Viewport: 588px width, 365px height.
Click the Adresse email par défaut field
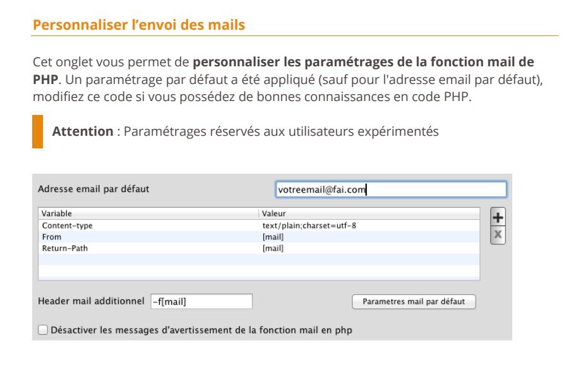point(391,189)
